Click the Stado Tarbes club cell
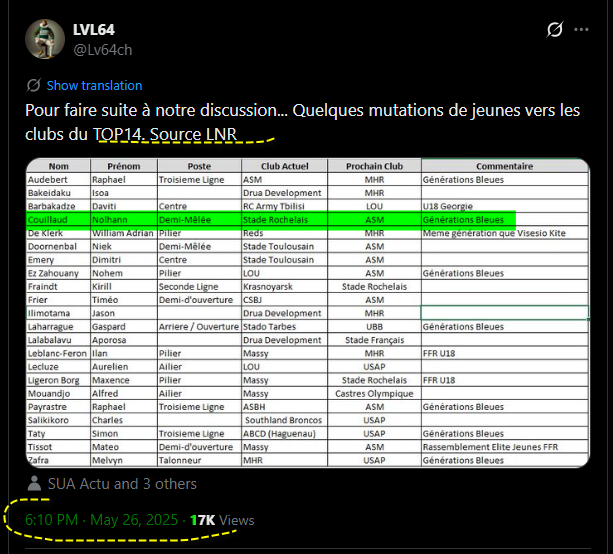613x554 pixels. pyautogui.click(x=285, y=326)
